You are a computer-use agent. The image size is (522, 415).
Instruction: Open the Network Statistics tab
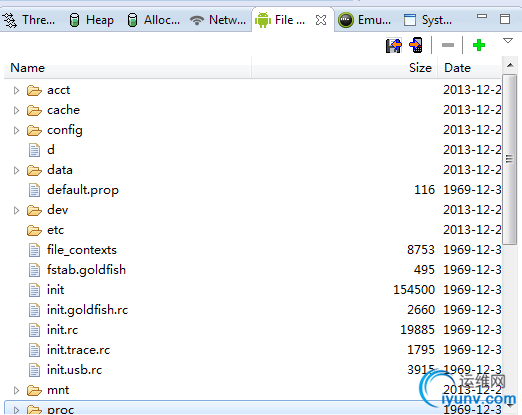pyautogui.click(x=218, y=20)
